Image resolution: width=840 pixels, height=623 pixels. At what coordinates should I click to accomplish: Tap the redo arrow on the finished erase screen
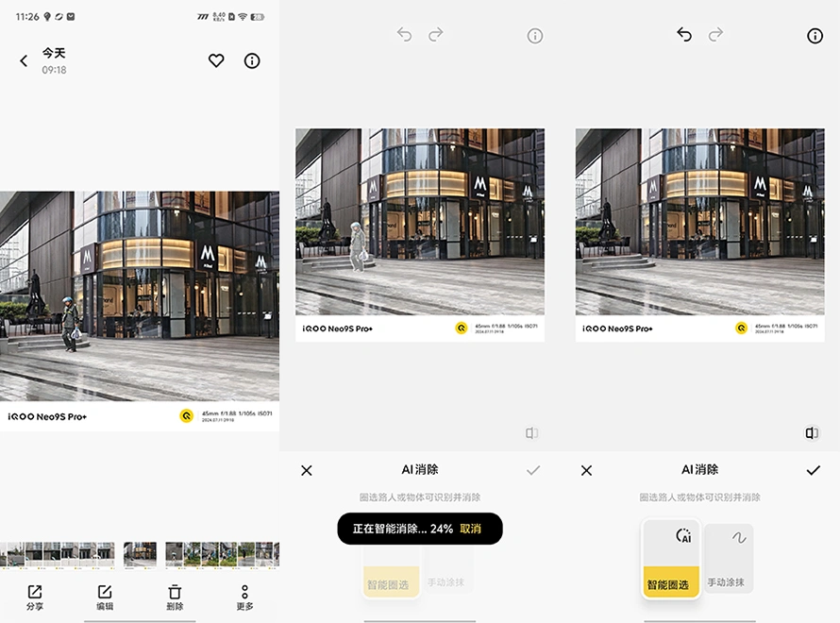pyautogui.click(x=716, y=35)
